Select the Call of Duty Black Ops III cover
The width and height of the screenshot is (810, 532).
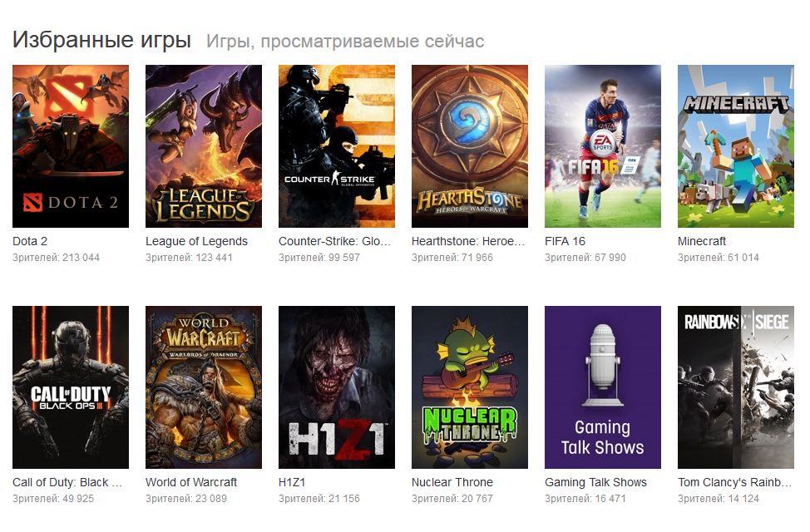[x=71, y=387]
